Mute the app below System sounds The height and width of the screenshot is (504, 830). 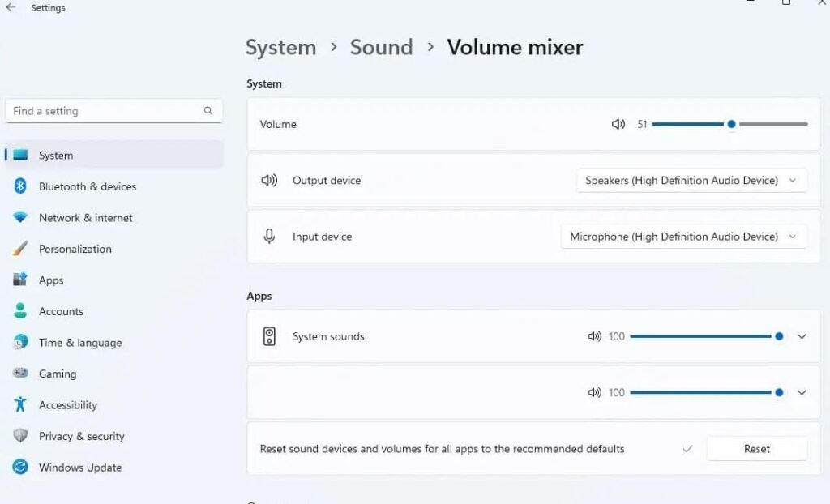[595, 392]
